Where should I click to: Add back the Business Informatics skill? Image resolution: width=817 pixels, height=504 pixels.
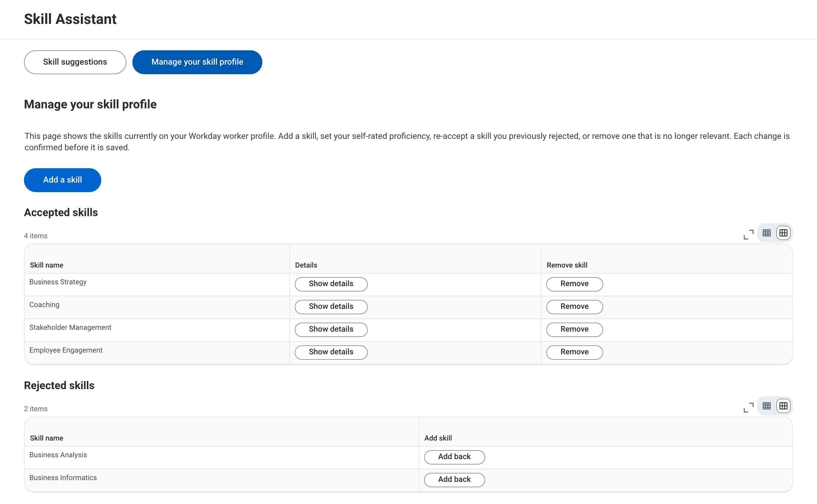coord(454,480)
